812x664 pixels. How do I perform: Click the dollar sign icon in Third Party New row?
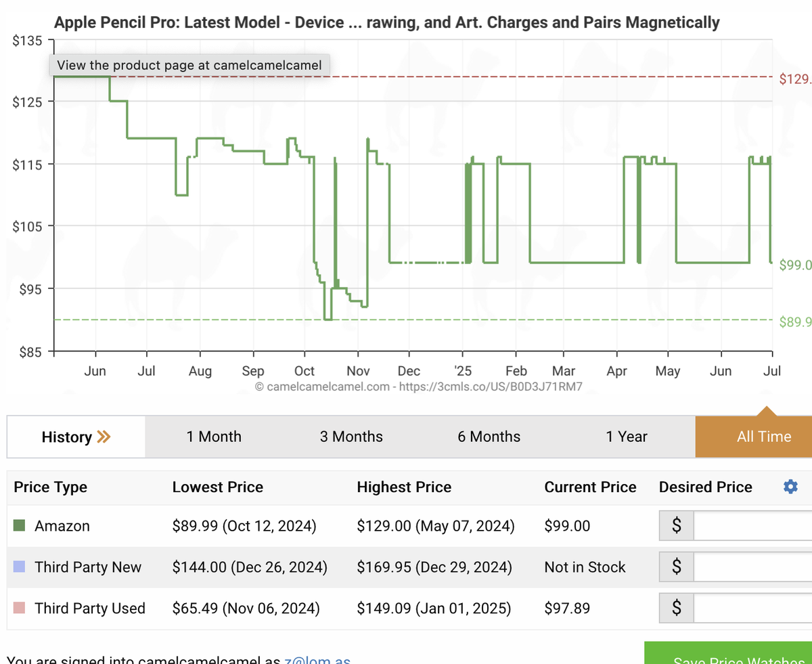tap(676, 567)
